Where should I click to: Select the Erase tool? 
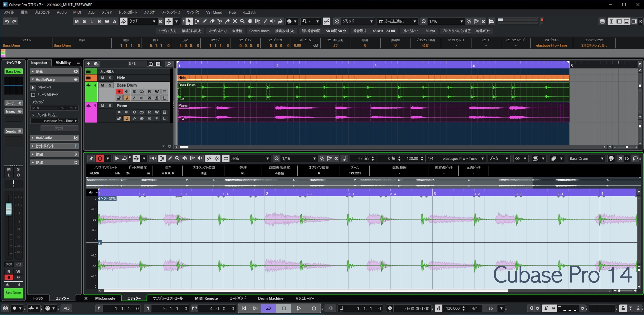pos(212,22)
